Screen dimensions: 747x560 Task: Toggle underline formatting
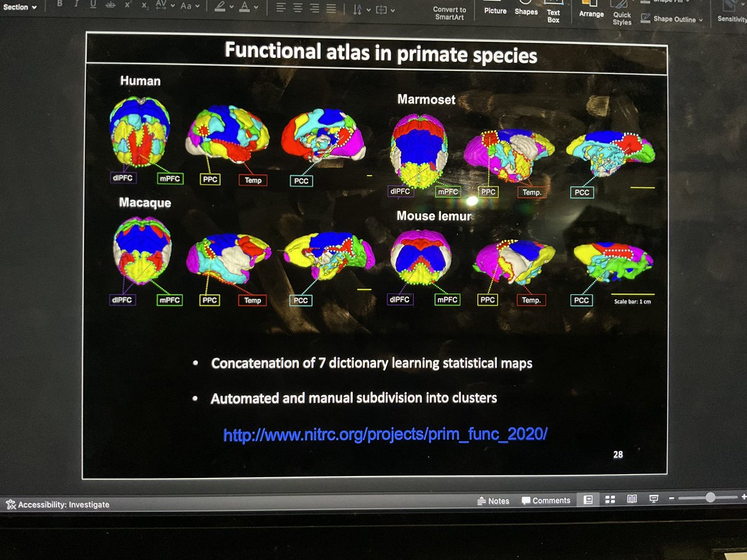(x=93, y=4)
